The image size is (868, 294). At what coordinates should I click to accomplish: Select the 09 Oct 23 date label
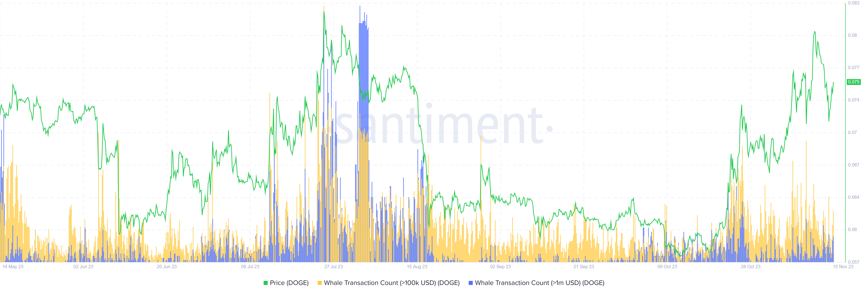point(667,267)
